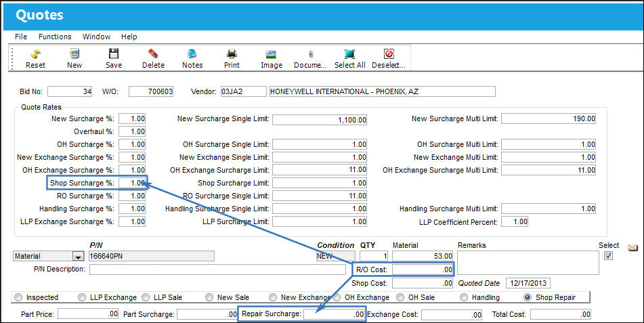Open Notes from the toolbar
The image size is (644, 323).
192,54
